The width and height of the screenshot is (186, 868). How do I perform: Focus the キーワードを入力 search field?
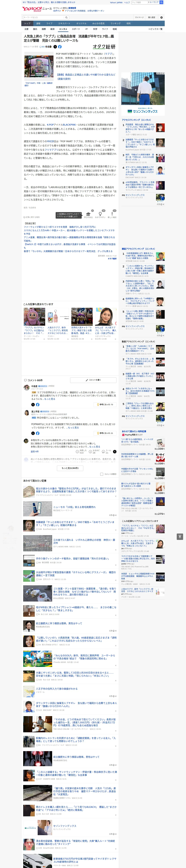click(44, 18)
